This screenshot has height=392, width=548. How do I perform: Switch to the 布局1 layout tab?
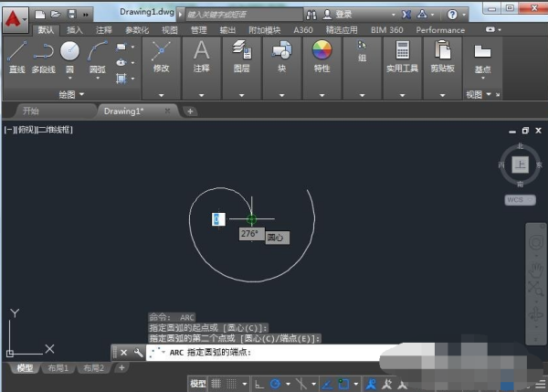[x=58, y=367]
